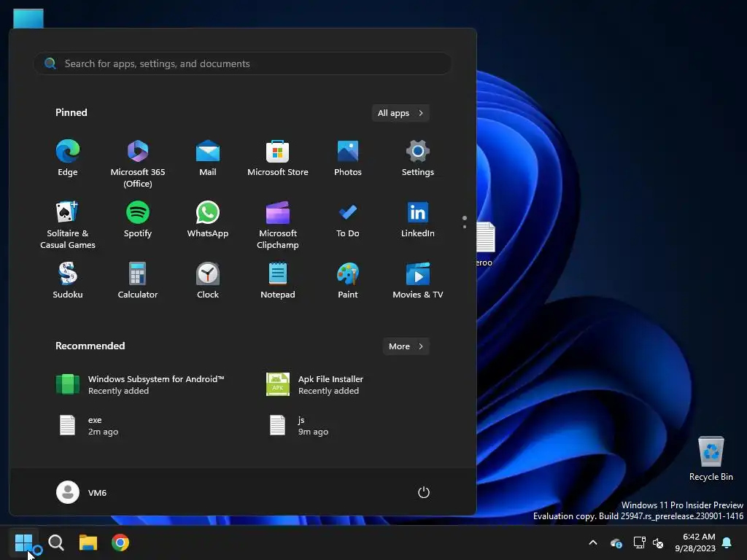Open the VM6 user account menu
Screen dimensions: 747x560
tap(82, 492)
